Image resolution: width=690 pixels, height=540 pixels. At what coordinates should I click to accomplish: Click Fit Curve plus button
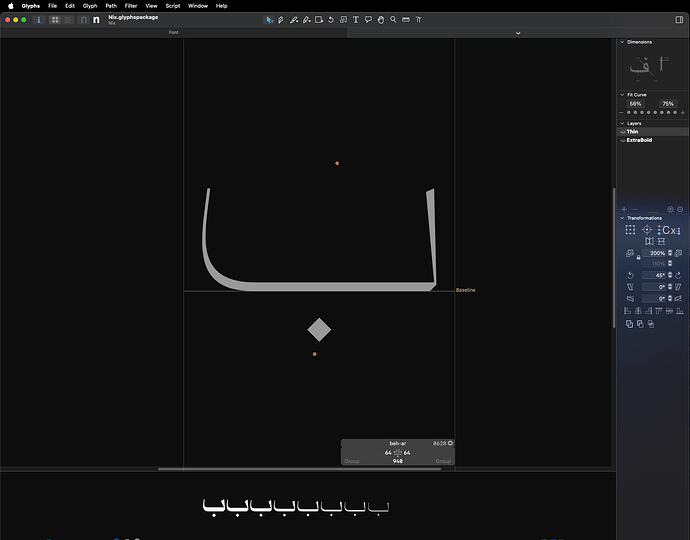point(683,113)
